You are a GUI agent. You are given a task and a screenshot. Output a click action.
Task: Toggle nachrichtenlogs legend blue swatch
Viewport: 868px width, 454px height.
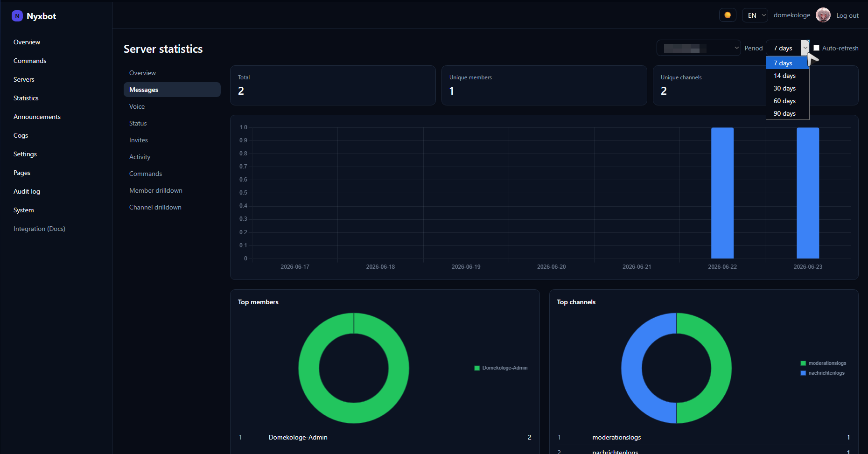[803, 373]
